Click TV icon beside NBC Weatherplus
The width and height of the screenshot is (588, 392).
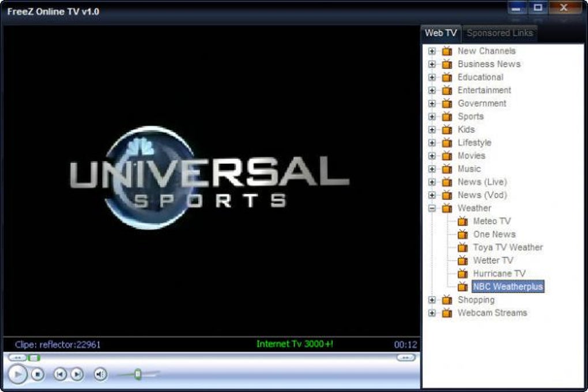[463, 287]
